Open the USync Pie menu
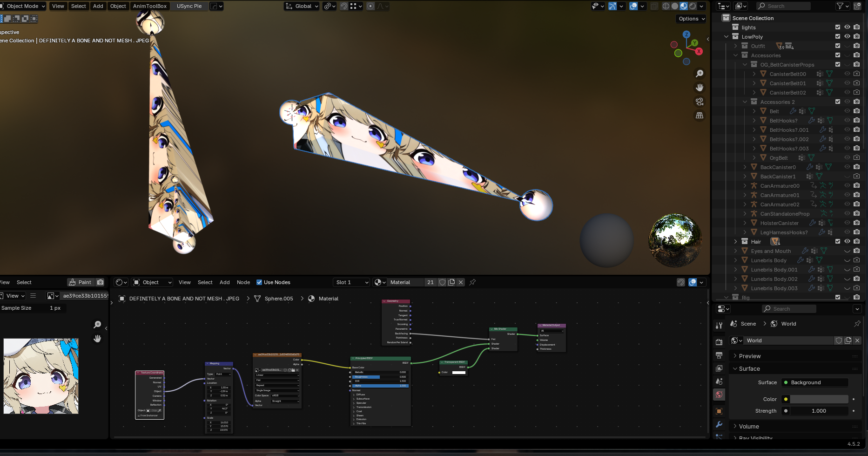Viewport: 868px width, 456px height. point(189,6)
